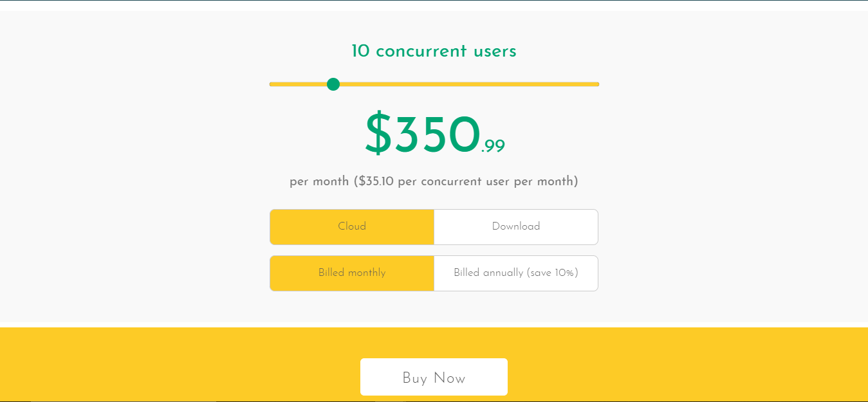
Task: Click the "10 concurrent users" heading
Action: point(434,51)
